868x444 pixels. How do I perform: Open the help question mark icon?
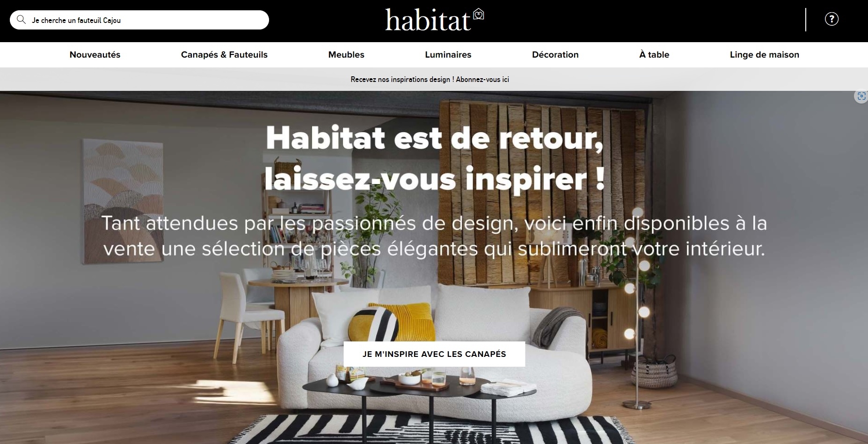(832, 19)
